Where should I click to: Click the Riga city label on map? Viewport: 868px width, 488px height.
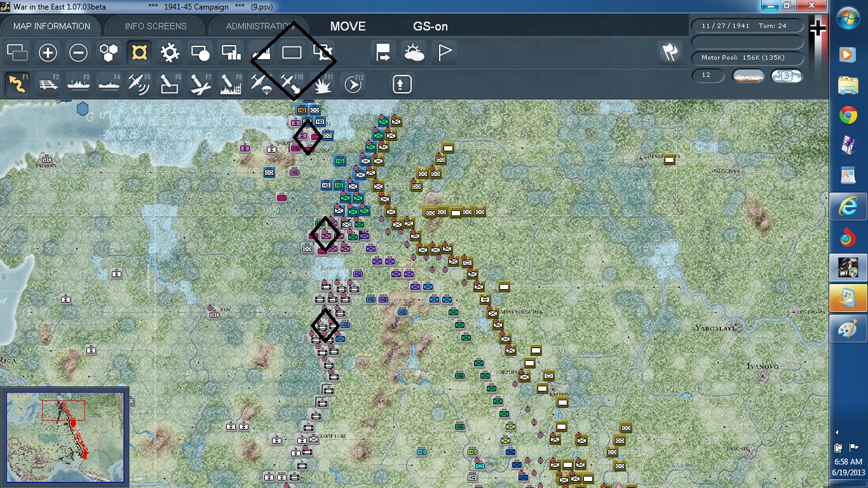pos(9,360)
